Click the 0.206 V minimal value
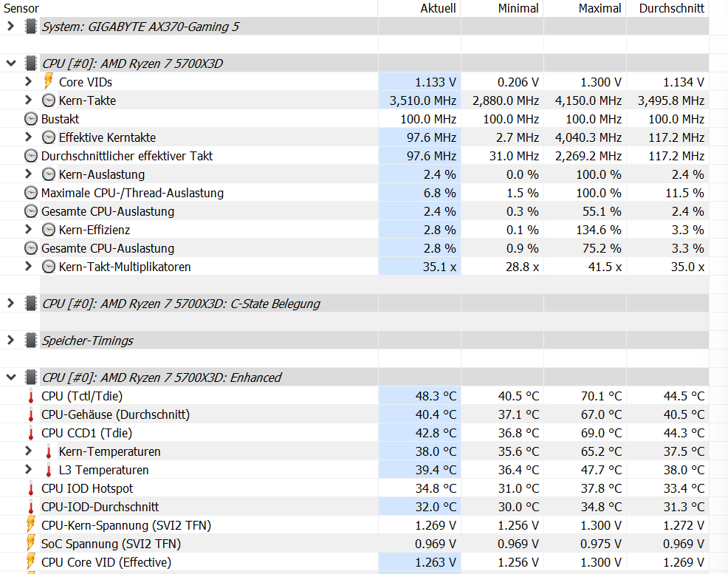This screenshot has width=728, height=574. tap(518, 82)
